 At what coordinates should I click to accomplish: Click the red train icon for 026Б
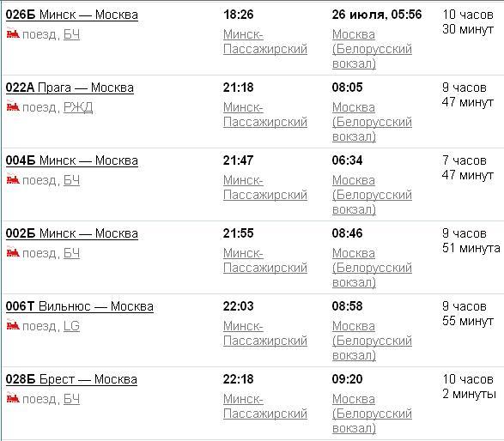coord(13,33)
